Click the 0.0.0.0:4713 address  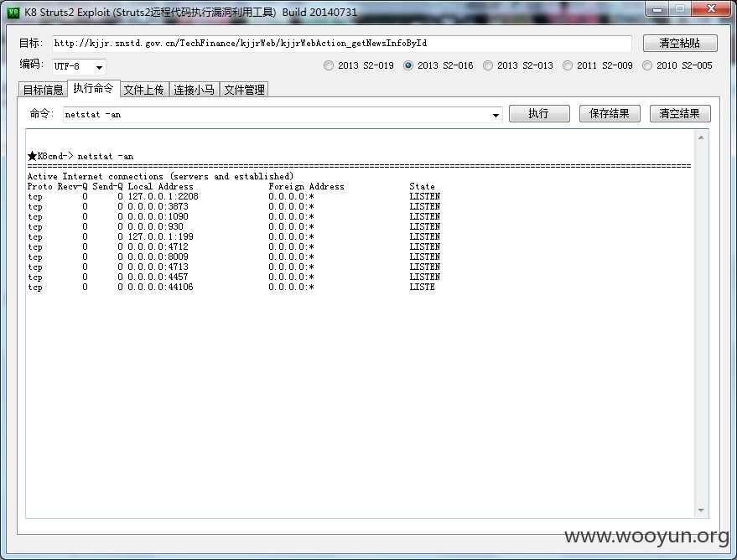point(158,267)
